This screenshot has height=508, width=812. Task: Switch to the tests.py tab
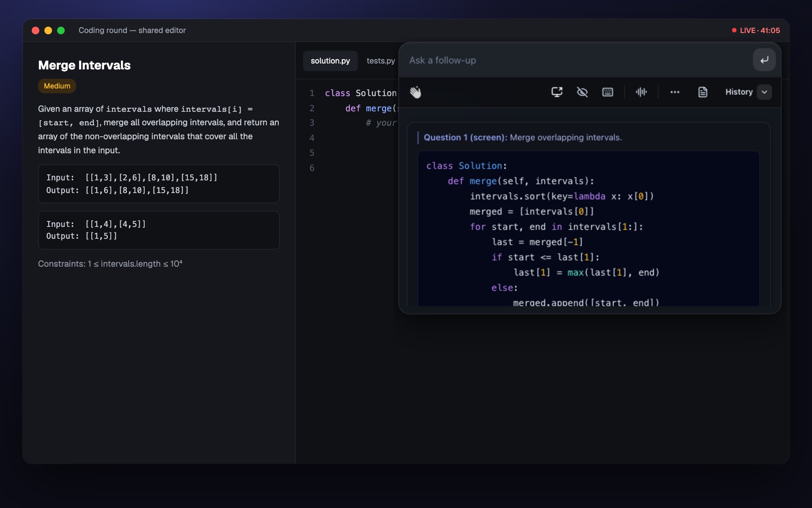click(x=381, y=61)
